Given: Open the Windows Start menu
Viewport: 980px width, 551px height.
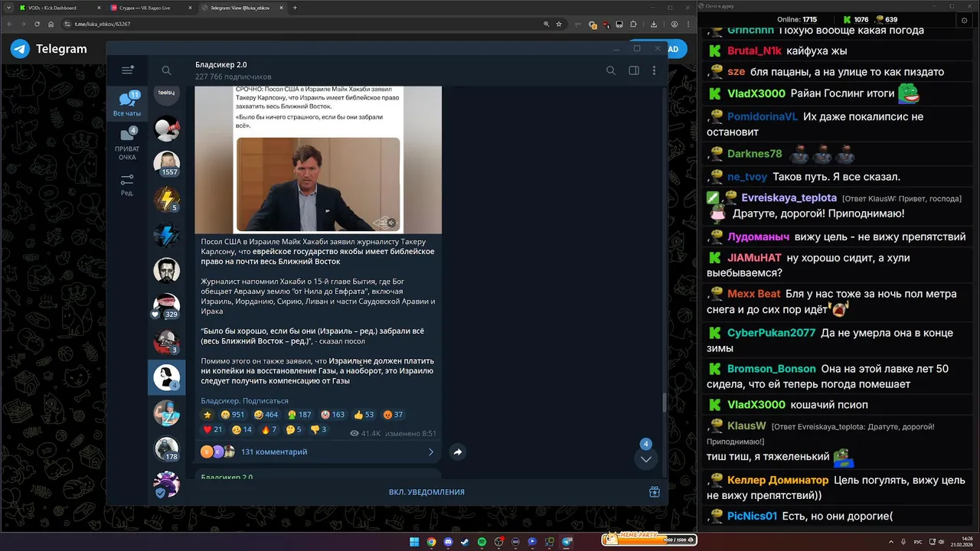Looking at the screenshot, I should tap(414, 542).
